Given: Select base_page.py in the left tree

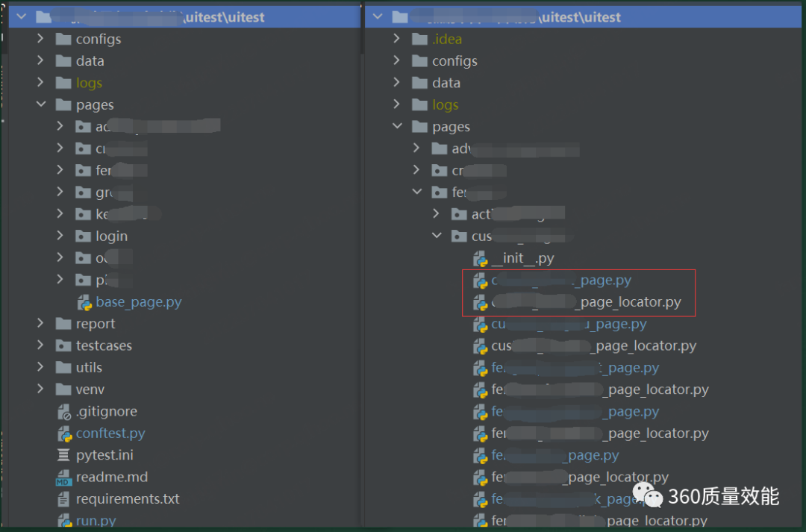Looking at the screenshot, I should (138, 301).
